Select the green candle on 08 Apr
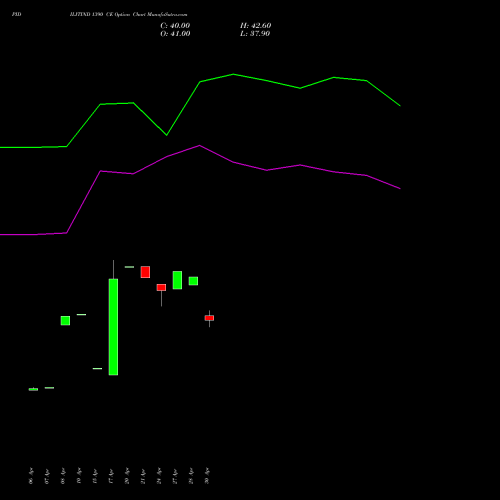Image resolution: width=500 pixels, height=500 pixels. point(65,321)
